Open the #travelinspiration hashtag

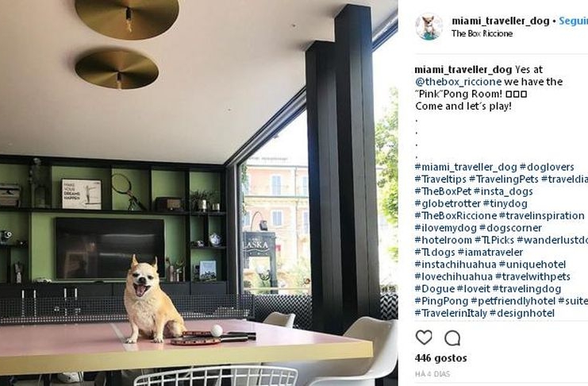click(x=541, y=216)
